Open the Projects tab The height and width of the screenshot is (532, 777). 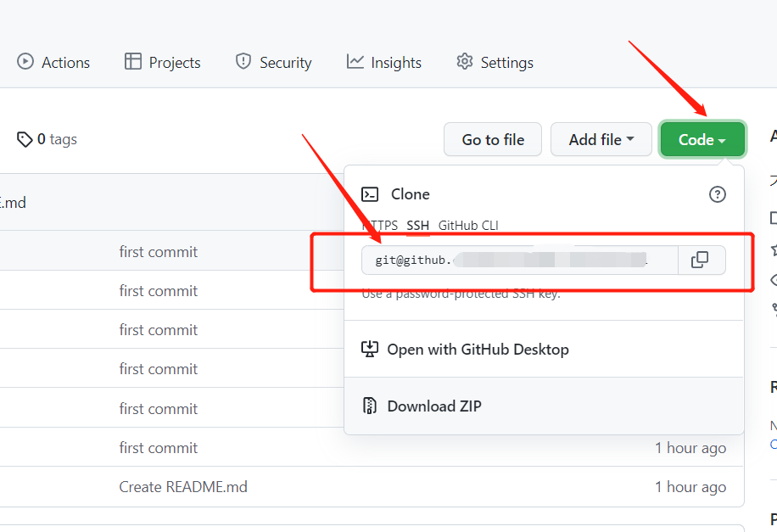[x=163, y=63]
